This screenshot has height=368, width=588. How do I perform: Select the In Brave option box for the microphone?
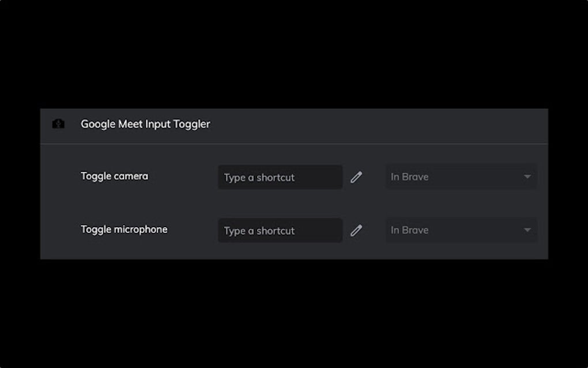[461, 230]
